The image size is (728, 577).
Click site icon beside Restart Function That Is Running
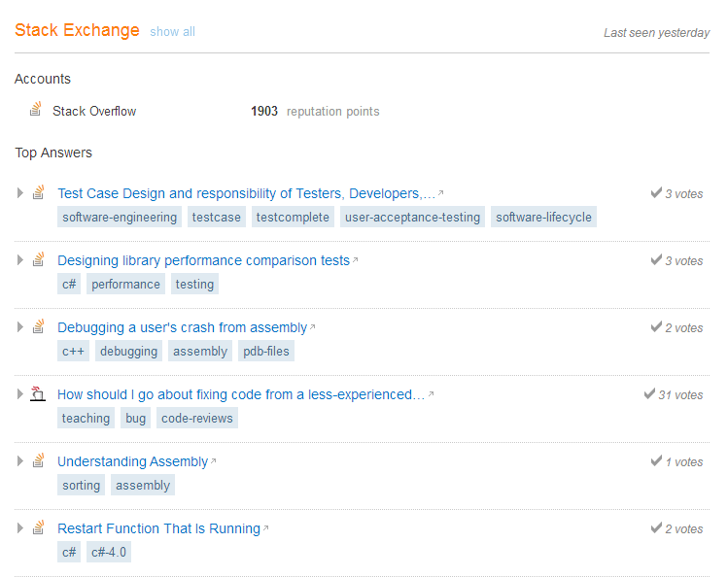tap(39, 527)
